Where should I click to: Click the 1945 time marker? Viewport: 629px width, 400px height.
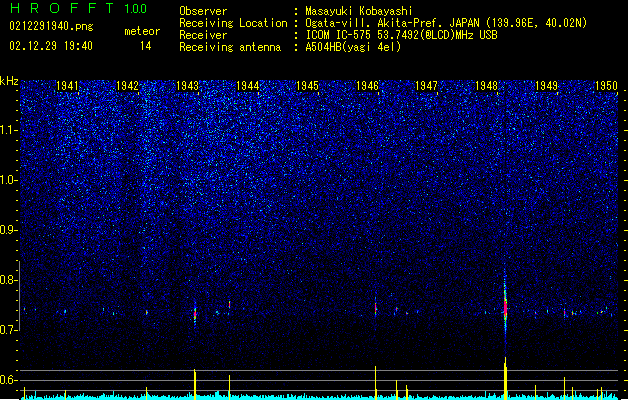point(307,85)
